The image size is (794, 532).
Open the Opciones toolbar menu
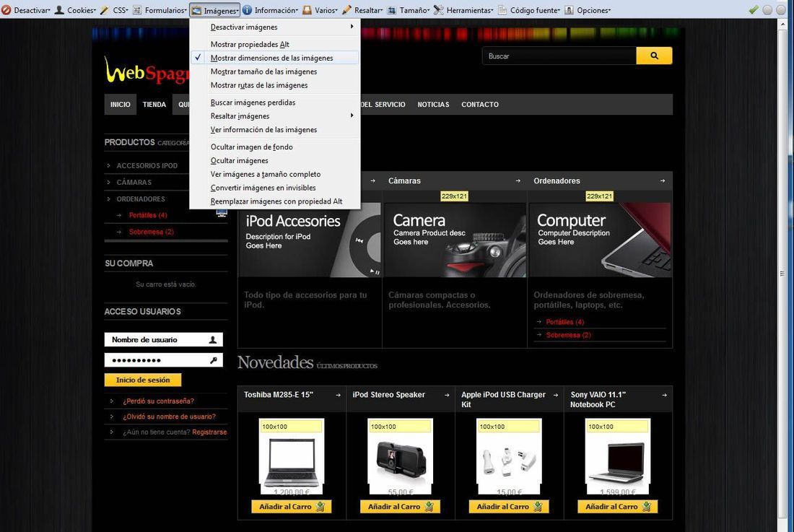tap(588, 10)
